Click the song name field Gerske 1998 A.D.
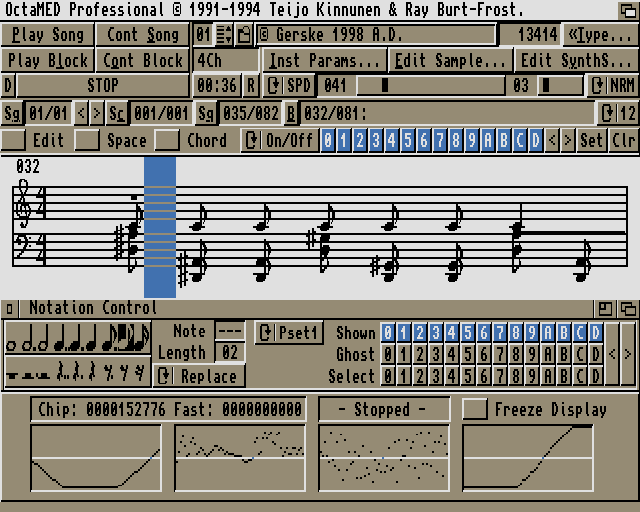640x512 pixels. 376,34
